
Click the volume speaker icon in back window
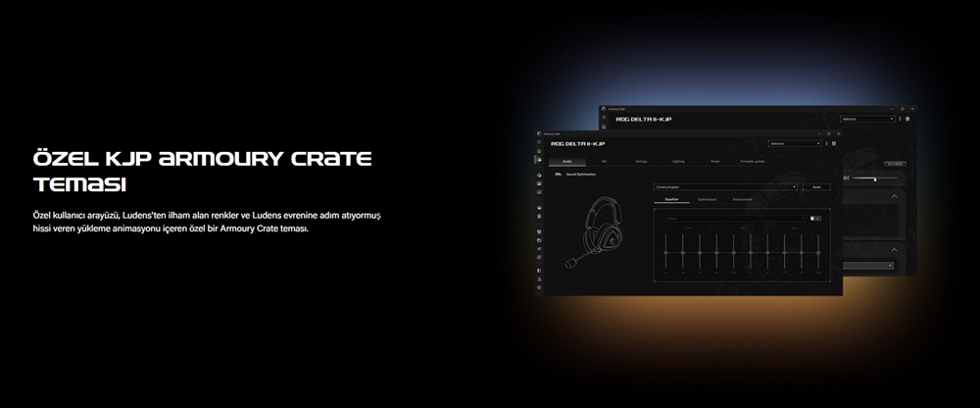pos(847,178)
